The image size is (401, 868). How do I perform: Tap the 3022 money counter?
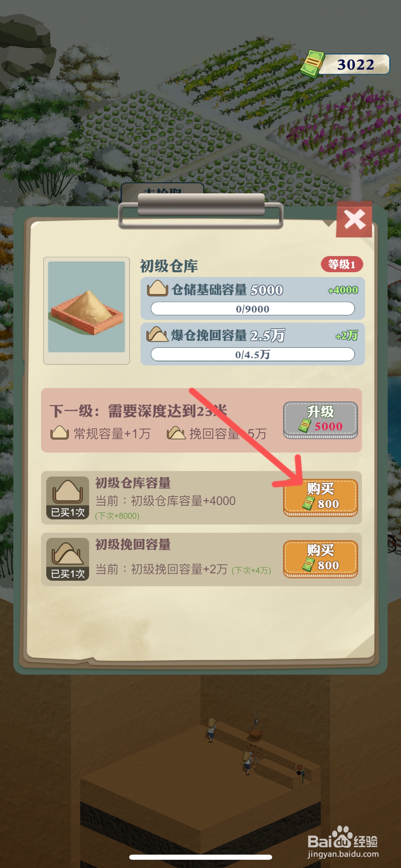355,64
